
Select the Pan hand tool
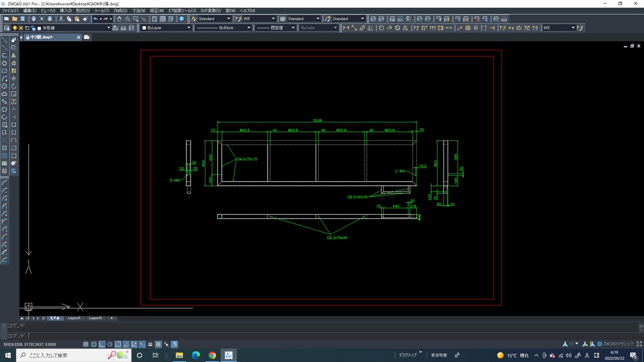point(119,19)
